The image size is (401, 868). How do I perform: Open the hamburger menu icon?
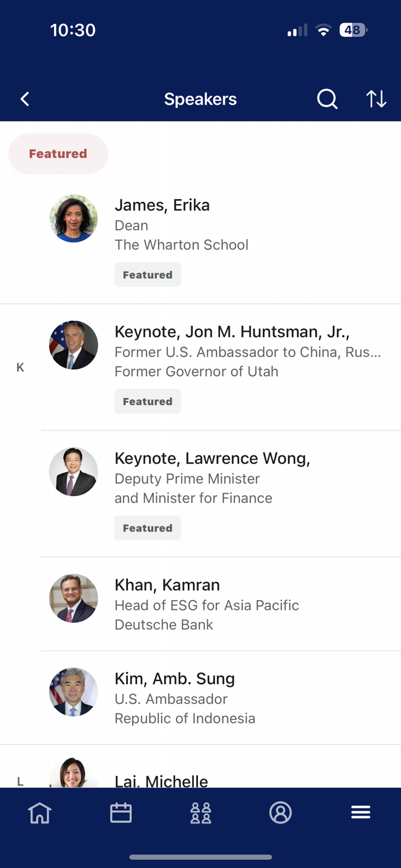360,812
